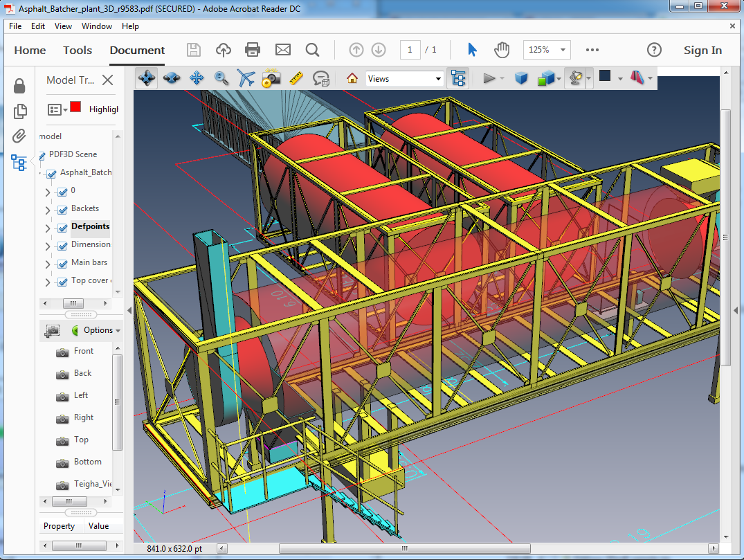Screen dimensions: 744x560
Task: Click the red Highlight color swatch
Action: click(x=75, y=107)
